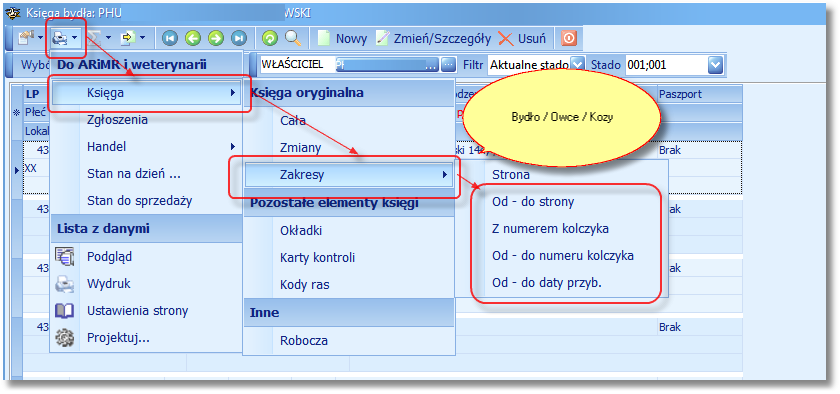
Task: Choose Wydruk from Lista z danymi
Action: 146,284
